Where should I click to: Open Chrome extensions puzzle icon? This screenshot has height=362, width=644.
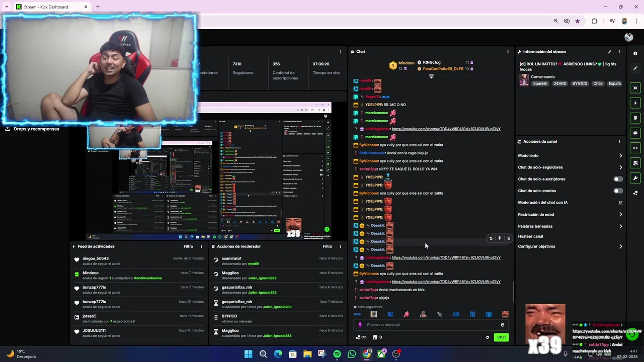coord(594,21)
